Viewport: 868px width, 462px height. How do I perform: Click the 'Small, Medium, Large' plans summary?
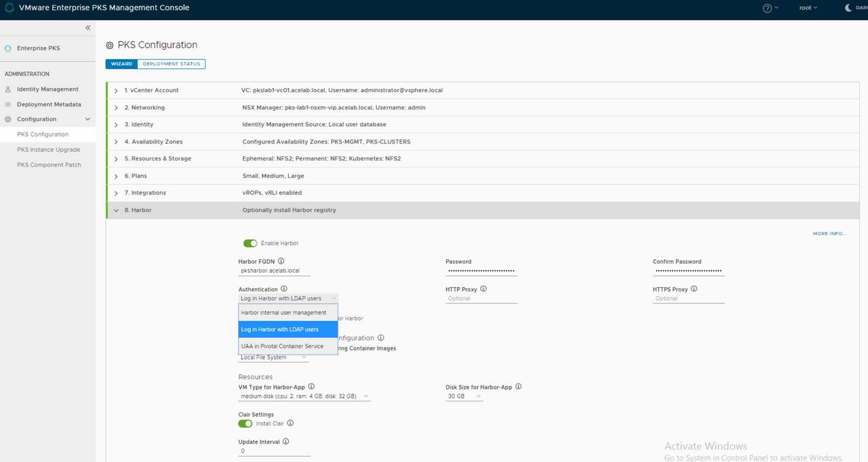[x=273, y=176]
